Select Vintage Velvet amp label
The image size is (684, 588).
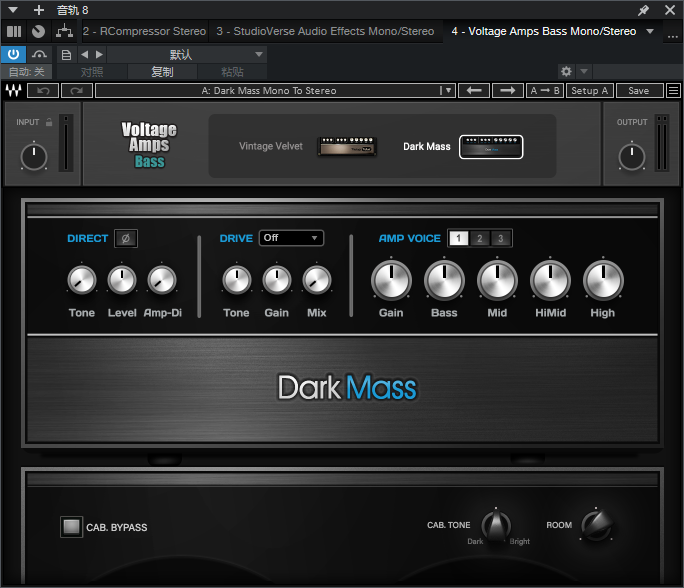270,146
